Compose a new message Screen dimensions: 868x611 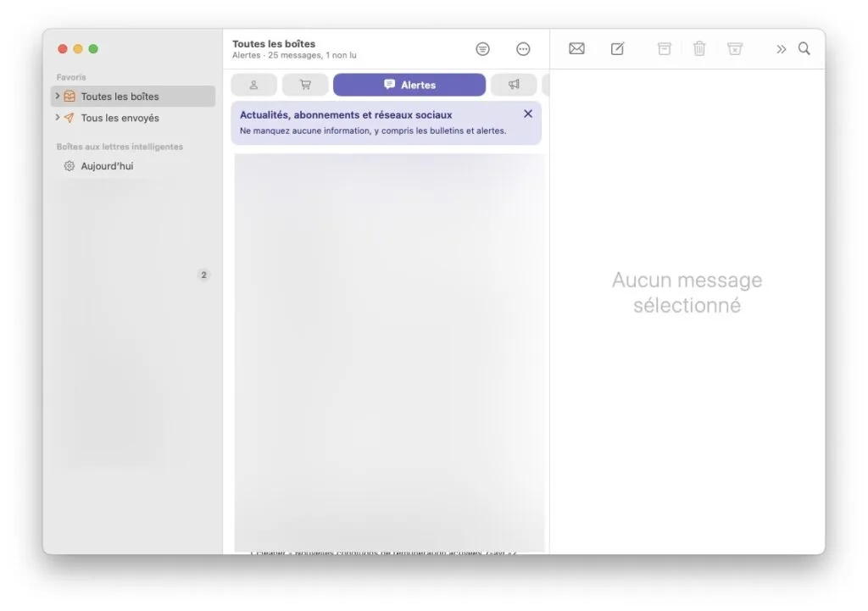618,48
